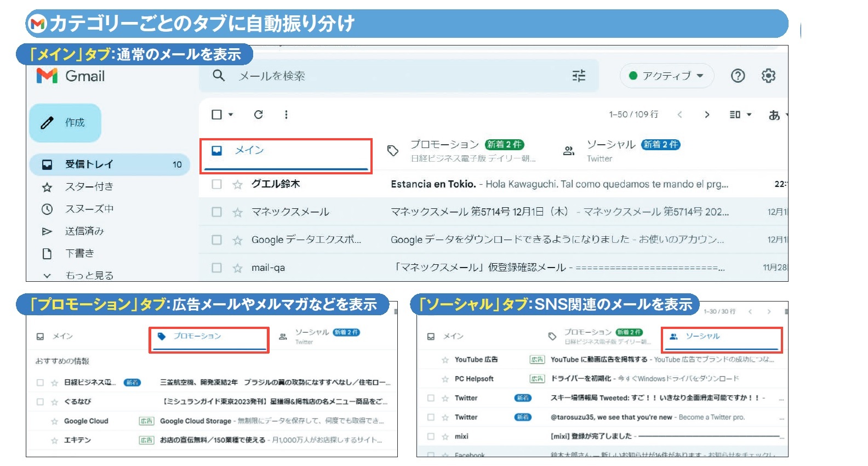Viewport: 868px width, 466px height.
Task: Go to older messages arrow
Action: 707,115
